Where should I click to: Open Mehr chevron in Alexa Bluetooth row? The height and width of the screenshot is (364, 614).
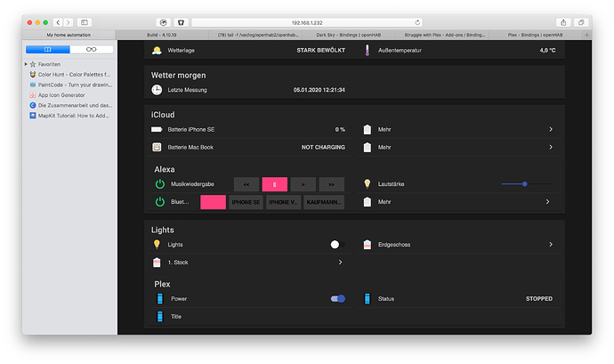[547, 202]
